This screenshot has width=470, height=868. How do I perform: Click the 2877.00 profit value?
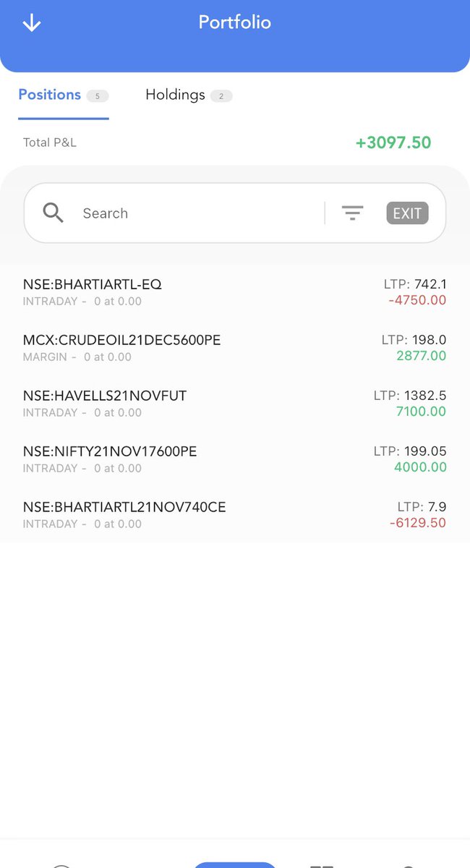pos(422,356)
